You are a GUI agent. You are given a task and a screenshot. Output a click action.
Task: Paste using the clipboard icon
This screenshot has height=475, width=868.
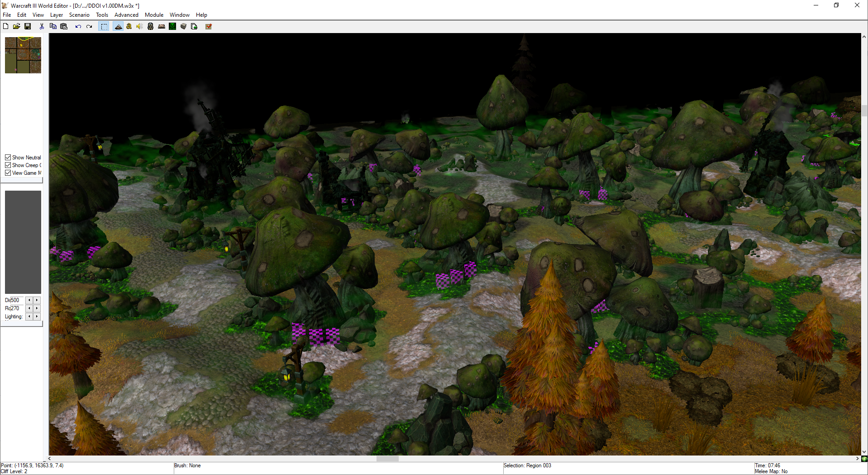[64, 26]
